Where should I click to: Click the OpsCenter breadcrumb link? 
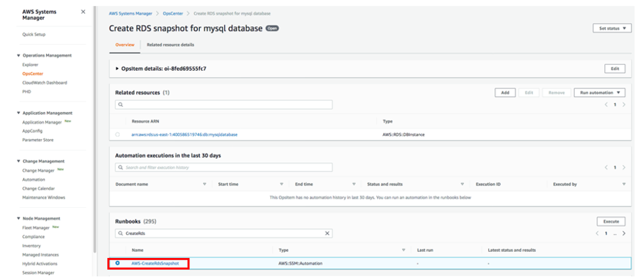(173, 14)
